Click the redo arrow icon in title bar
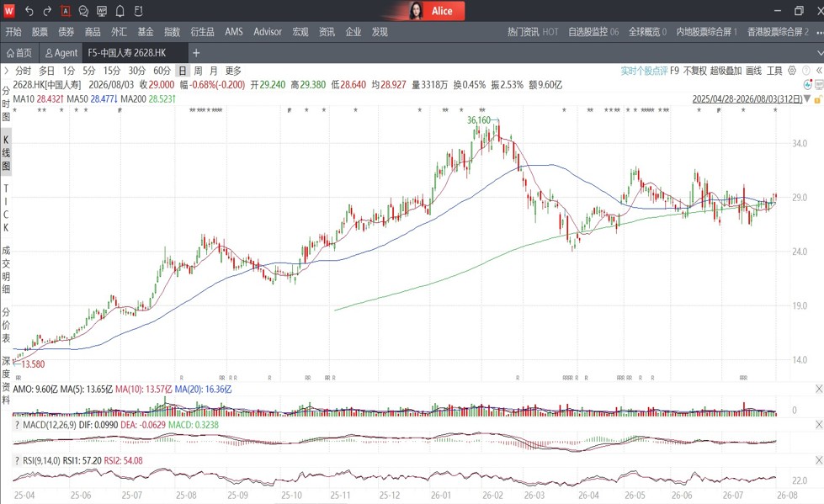The width and height of the screenshot is (824, 504). [x=47, y=11]
